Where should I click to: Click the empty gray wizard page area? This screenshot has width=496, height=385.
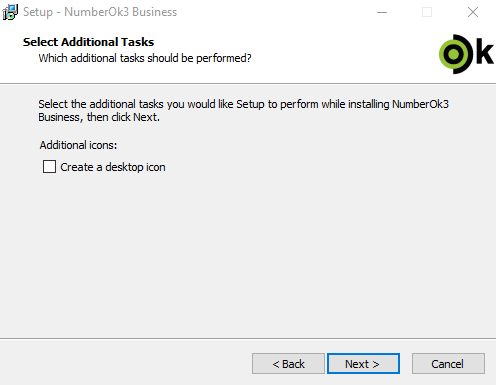[248, 253]
